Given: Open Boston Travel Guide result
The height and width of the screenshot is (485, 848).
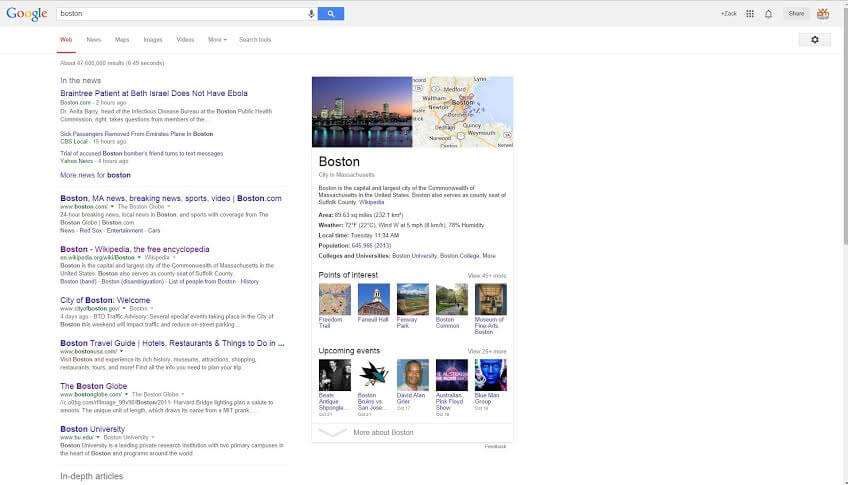Looking at the screenshot, I should click(x=173, y=343).
